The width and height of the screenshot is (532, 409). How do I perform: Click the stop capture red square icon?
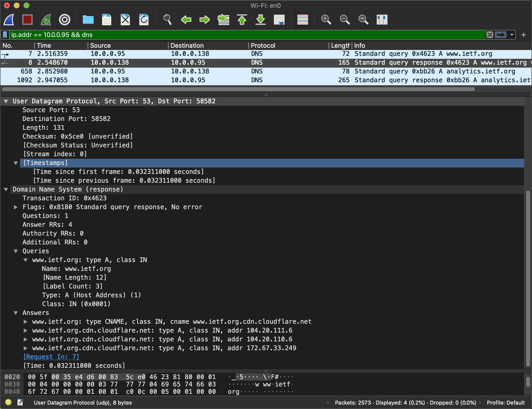click(27, 20)
